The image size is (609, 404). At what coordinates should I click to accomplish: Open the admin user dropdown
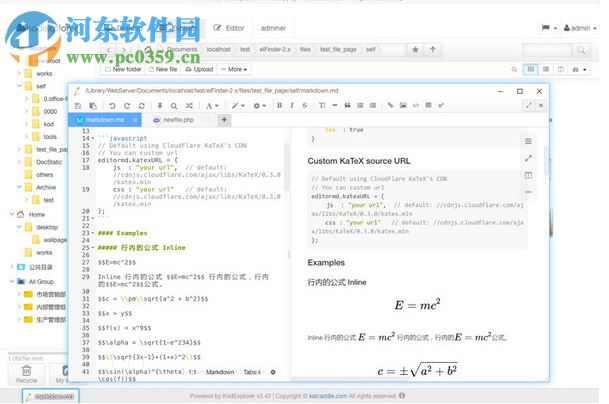coord(580,28)
